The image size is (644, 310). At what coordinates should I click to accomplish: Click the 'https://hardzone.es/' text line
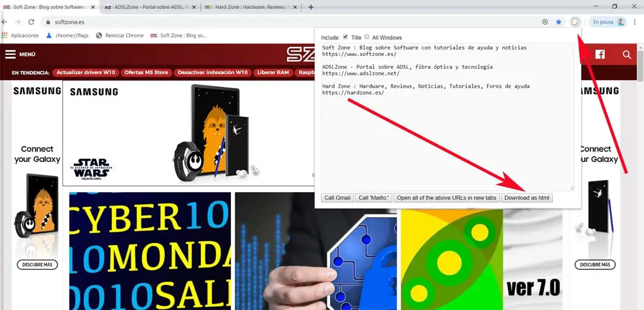tap(353, 93)
